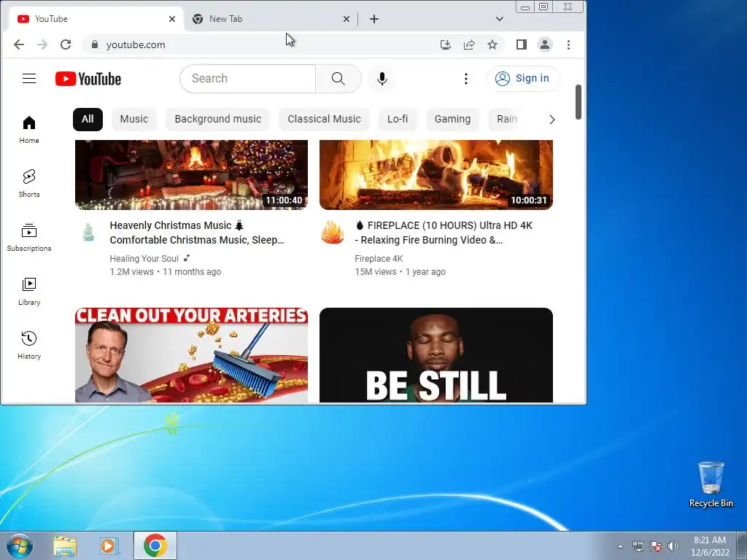Click Fireplace 4K flame channel avatar
The height and width of the screenshot is (560, 747).
[x=333, y=233]
